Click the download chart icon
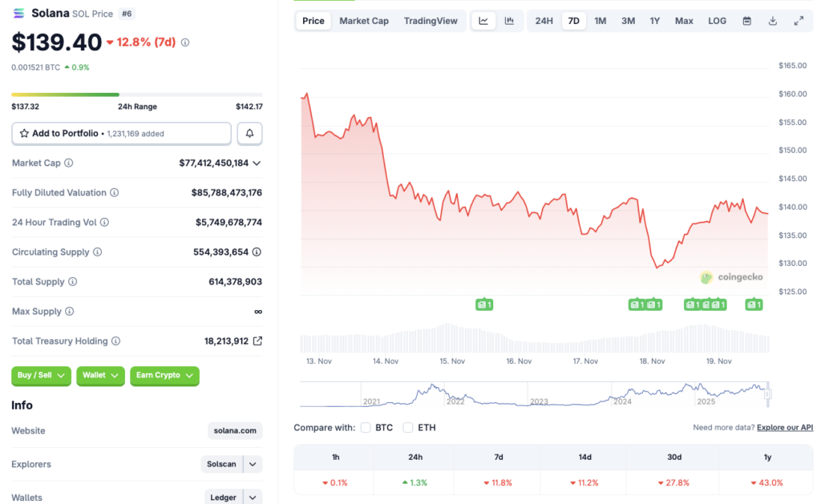The image size is (821, 504). (x=772, y=21)
